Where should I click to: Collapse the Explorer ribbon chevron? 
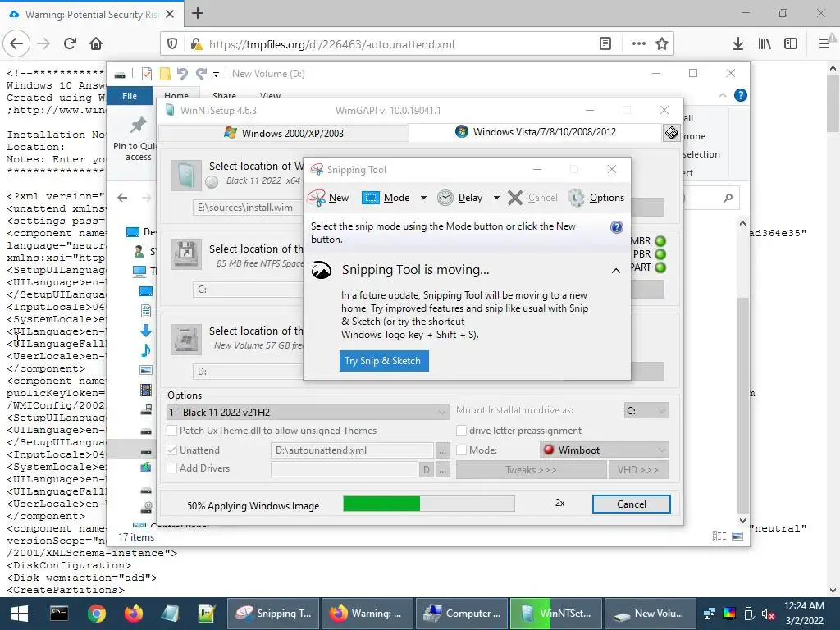click(x=723, y=95)
